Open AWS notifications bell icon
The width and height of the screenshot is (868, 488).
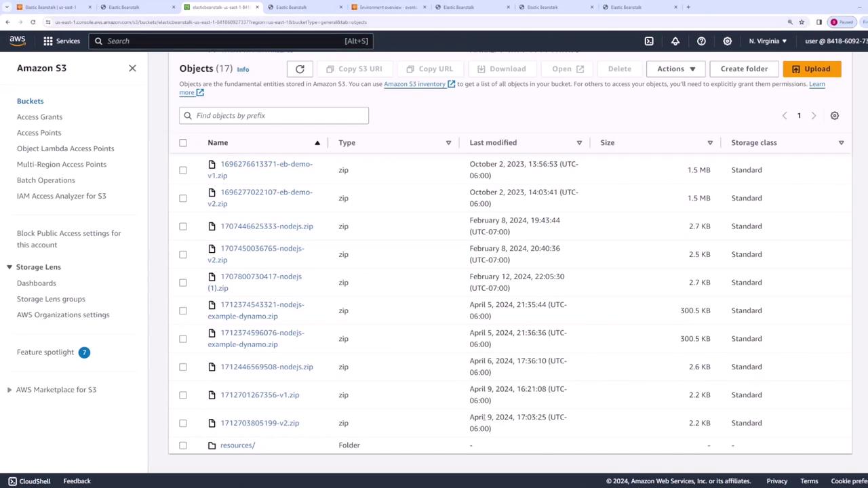[675, 41]
